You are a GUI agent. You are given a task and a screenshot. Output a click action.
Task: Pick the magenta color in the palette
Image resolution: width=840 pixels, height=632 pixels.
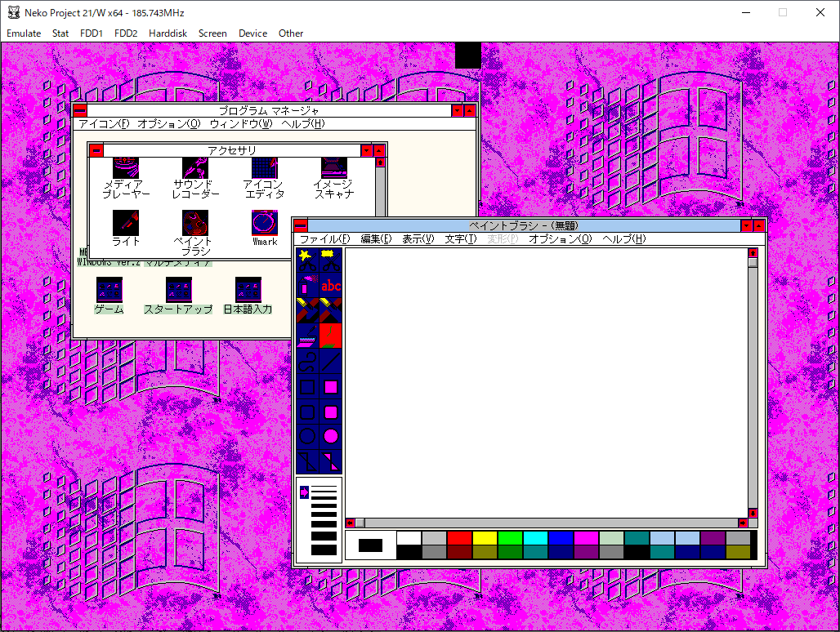click(586, 538)
